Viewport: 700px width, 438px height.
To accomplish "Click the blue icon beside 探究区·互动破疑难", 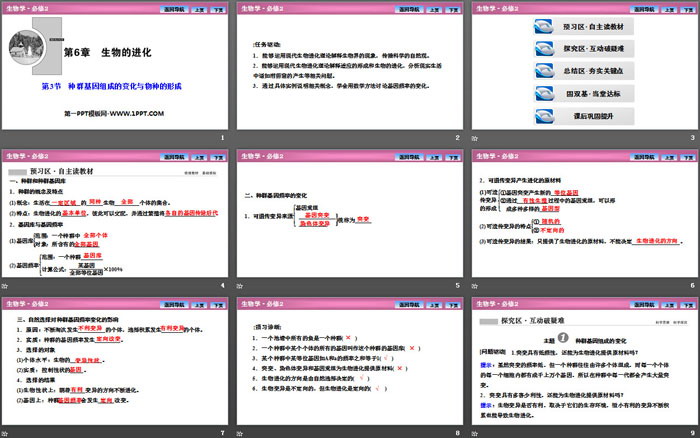I will [544, 48].
